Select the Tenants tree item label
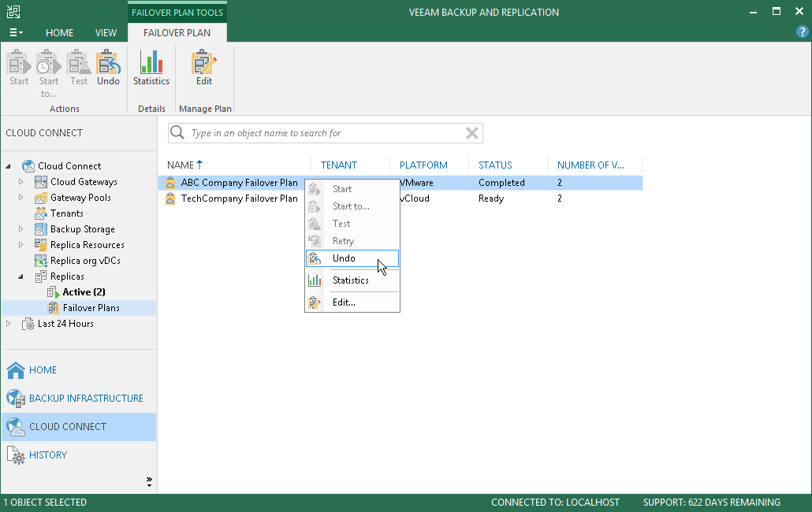Image resolution: width=812 pixels, height=512 pixels. click(67, 213)
